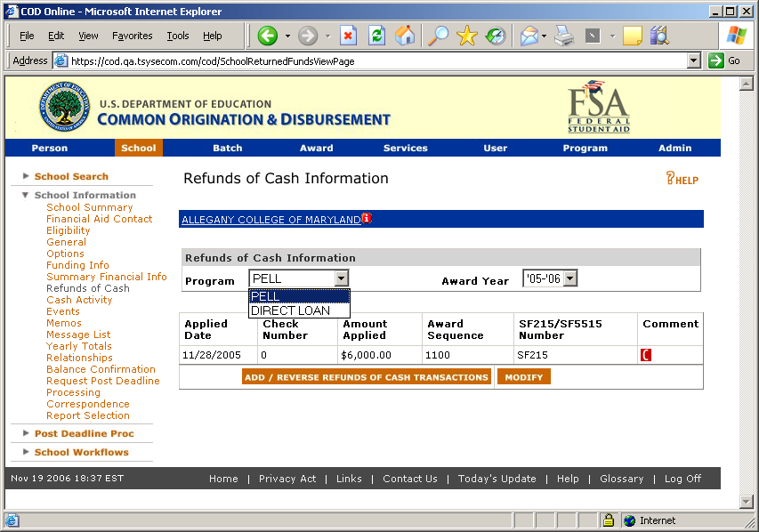Click the Stop loading icon
Screen dimensions: 759x532
348,36
